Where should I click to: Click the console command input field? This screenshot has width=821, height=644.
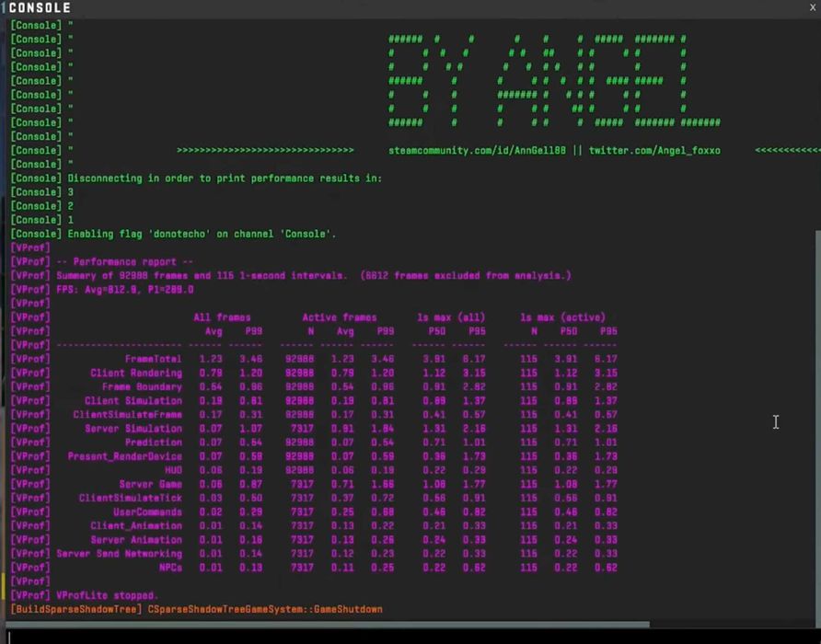tap(410, 636)
